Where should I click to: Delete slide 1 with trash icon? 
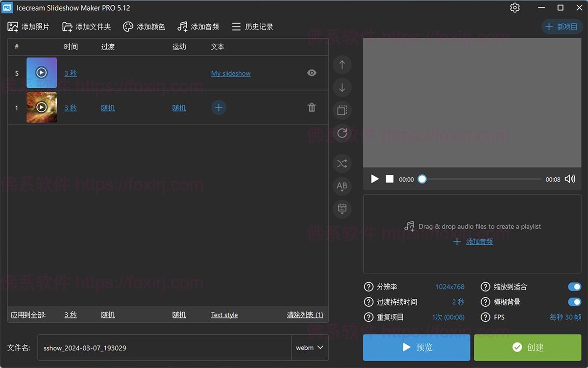click(312, 107)
